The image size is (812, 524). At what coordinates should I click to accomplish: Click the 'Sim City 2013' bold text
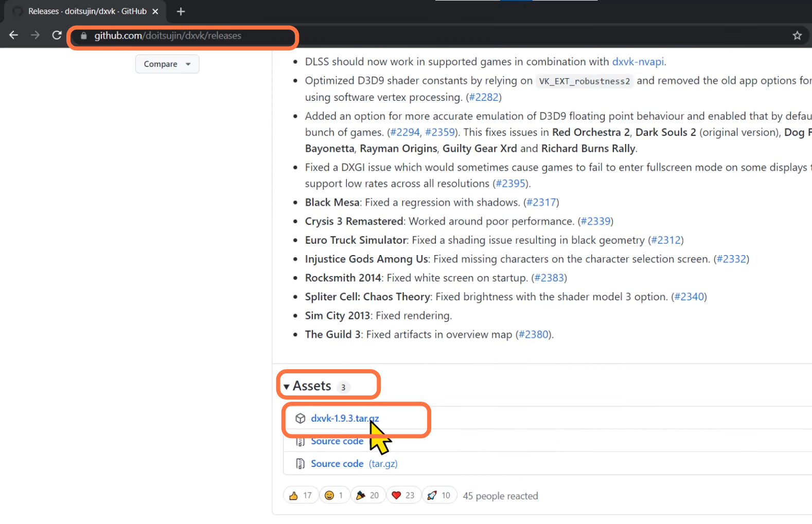pyautogui.click(x=338, y=316)
